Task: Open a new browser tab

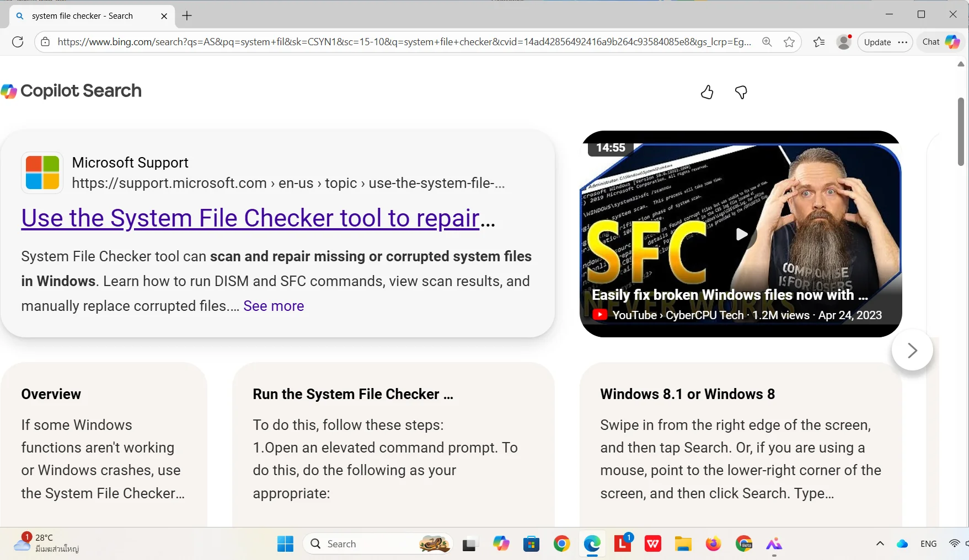Action: coord(186,16)
